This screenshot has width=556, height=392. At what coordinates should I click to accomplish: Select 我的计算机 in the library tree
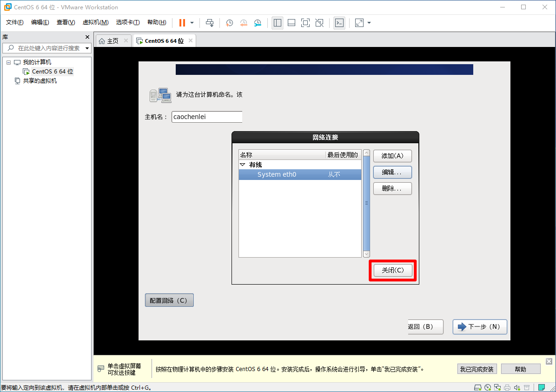[x=37, y=62]
